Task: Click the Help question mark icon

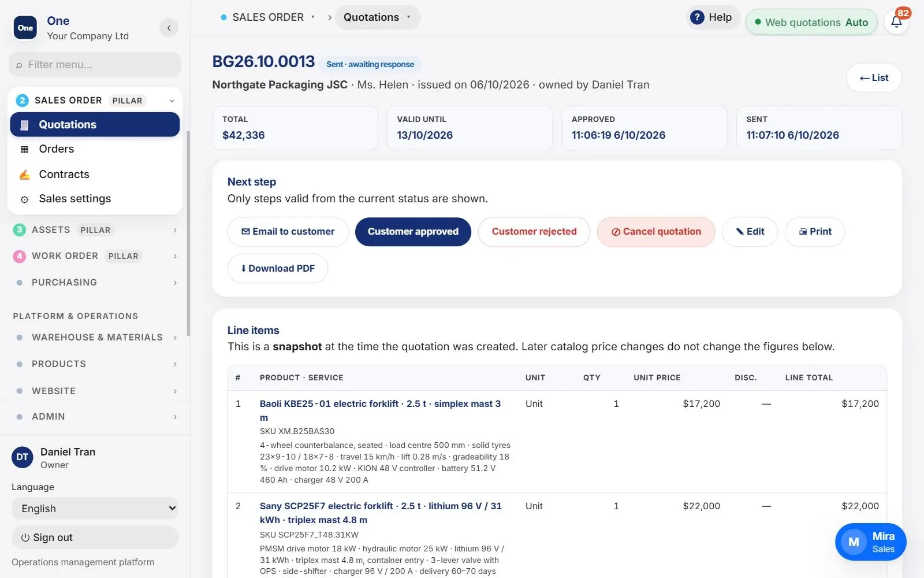Action: (x=697, y=17)
